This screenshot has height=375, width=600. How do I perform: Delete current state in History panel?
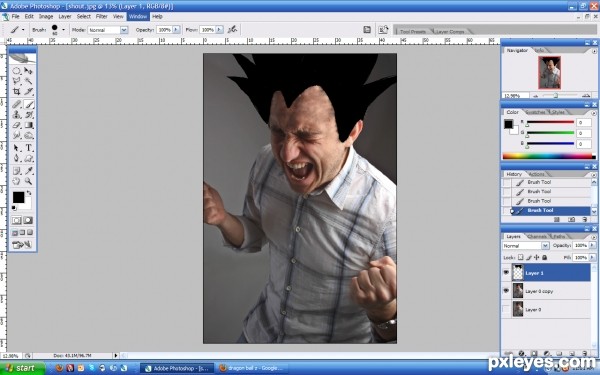[584, 220]
